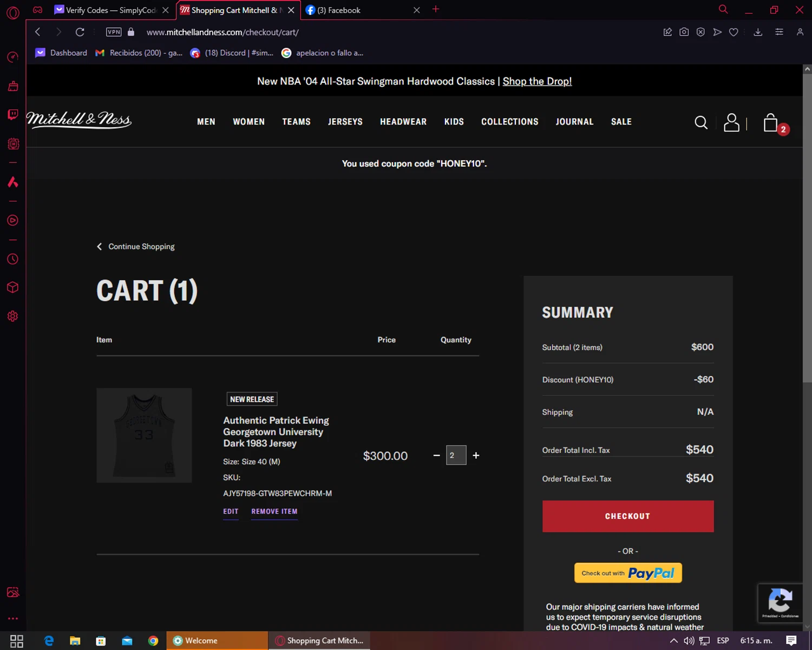Open Opera sidebar history clock icon
This screenshot has width=812, height=650.
(12, 259)
